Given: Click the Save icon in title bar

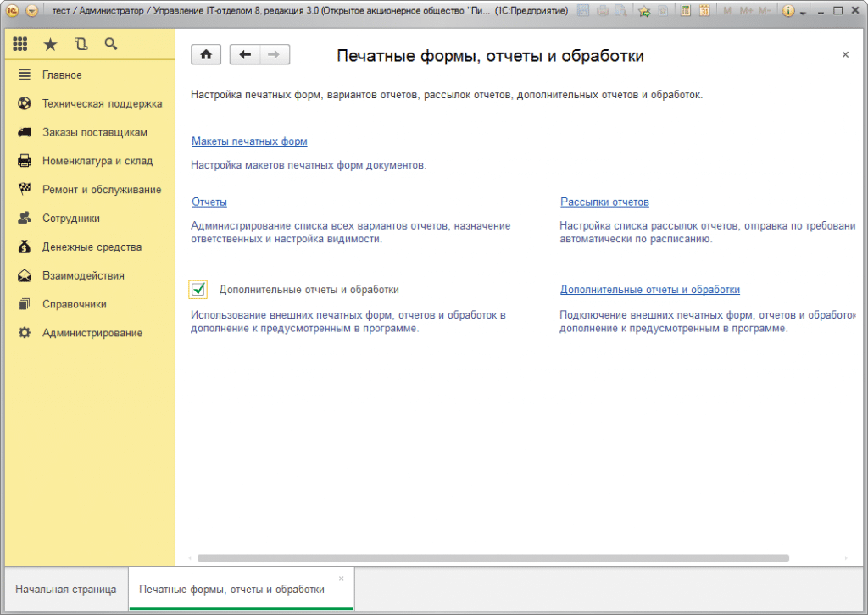Looking at the screenshot, I should (583, 10).
